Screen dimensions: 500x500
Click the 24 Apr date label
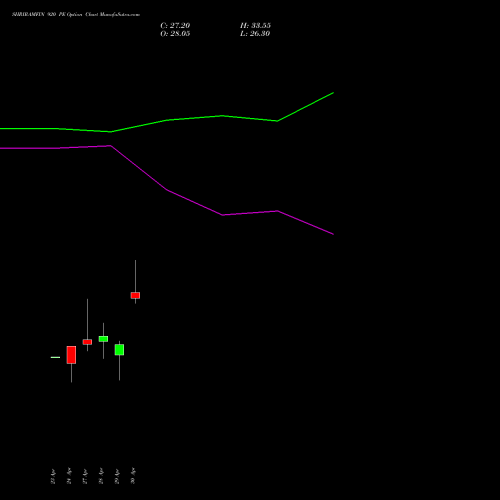(x=69, y=476)
